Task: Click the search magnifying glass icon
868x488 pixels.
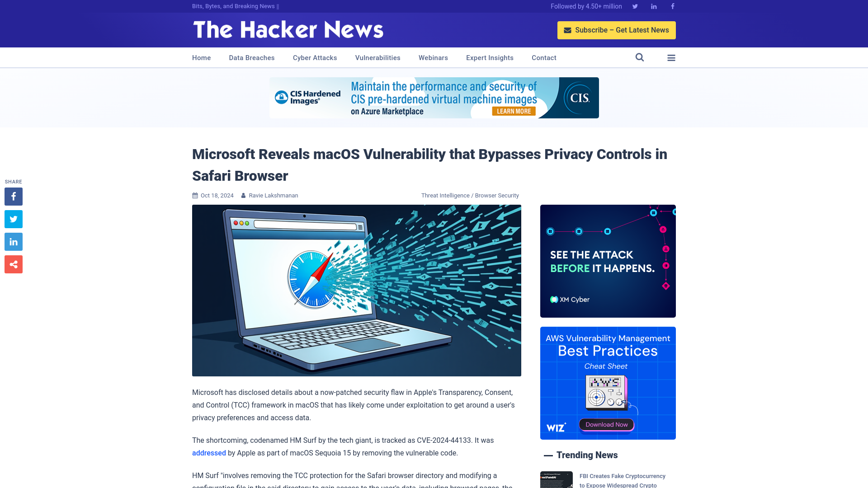Action: click(639, 57)
